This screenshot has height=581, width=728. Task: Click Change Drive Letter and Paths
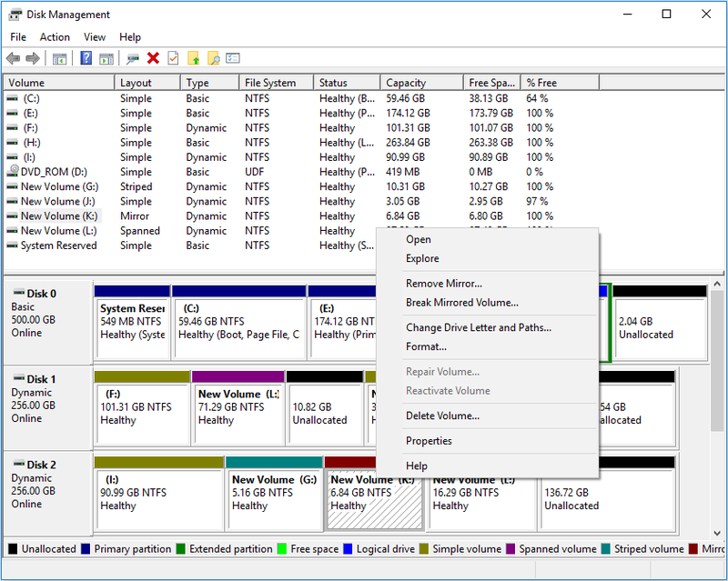[x=479, y=327]
